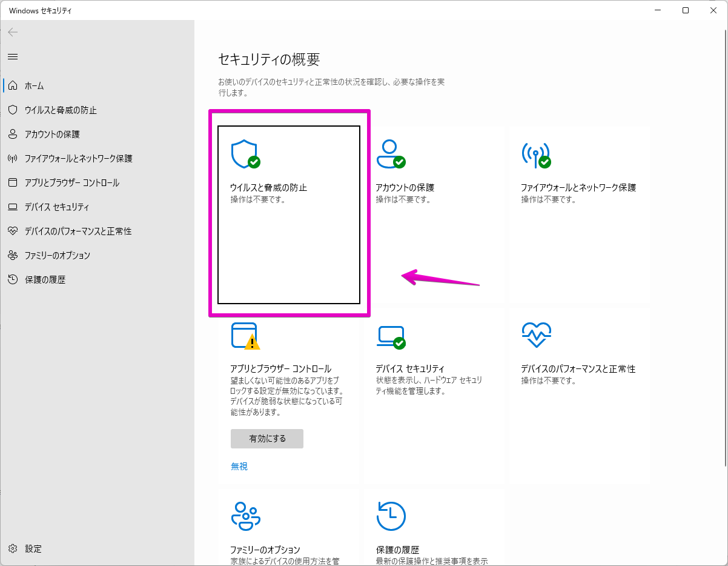Image resolution: width=728 pixels, height=566 pixels.
Task: Click the firewall antenna tile icon
Action: 536,155
